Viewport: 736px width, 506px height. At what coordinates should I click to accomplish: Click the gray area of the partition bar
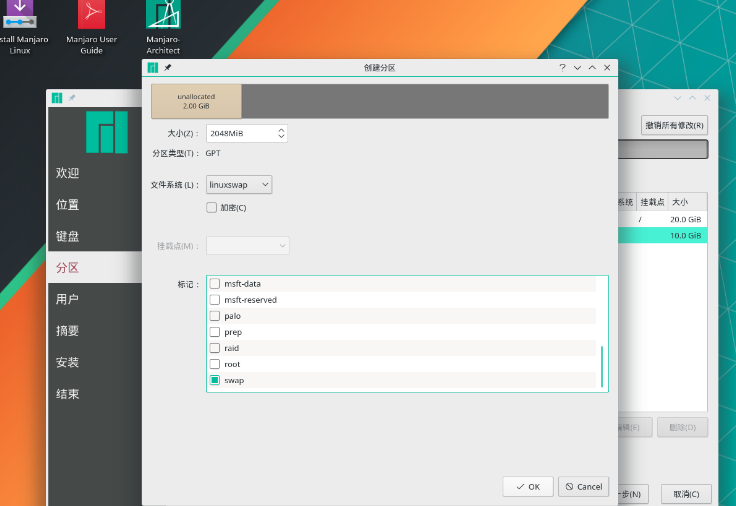tap(425, 101)
